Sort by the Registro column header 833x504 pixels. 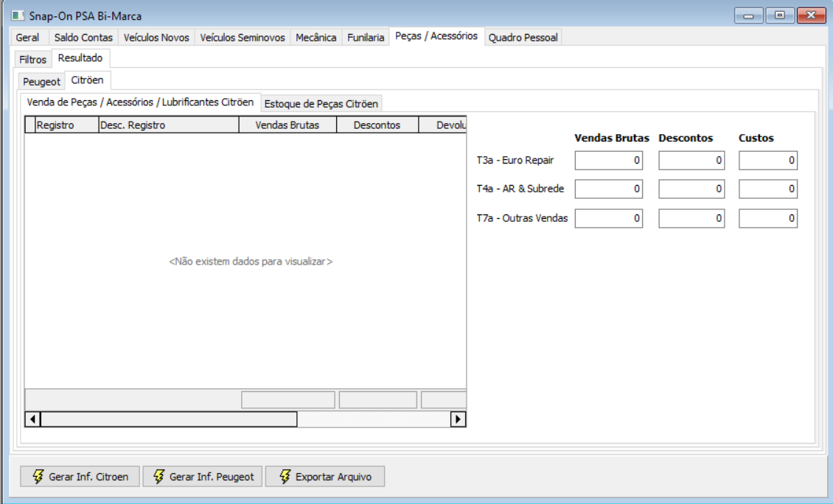pos(67,125)
